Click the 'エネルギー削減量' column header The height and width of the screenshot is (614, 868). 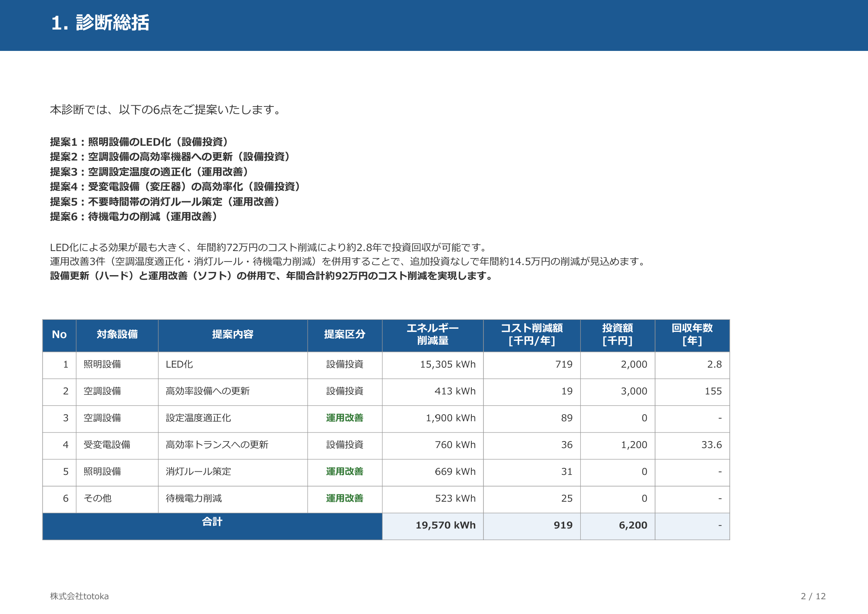(432, 336)
